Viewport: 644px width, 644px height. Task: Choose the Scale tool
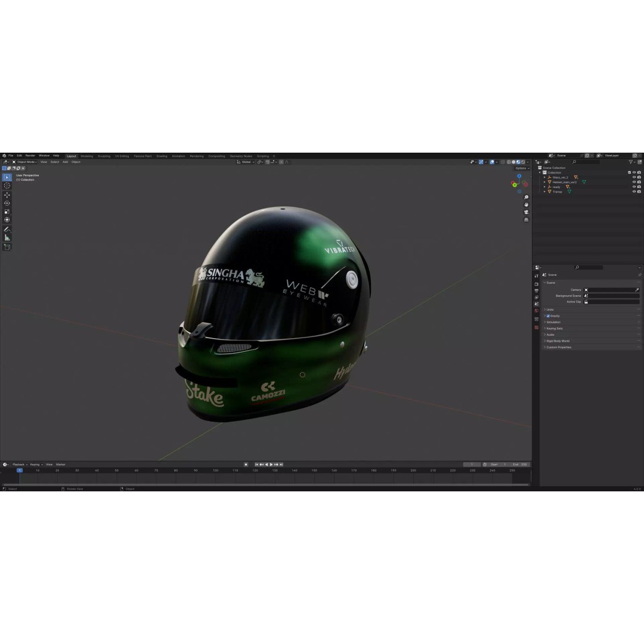pyautogui.click(x=7, y=212)
